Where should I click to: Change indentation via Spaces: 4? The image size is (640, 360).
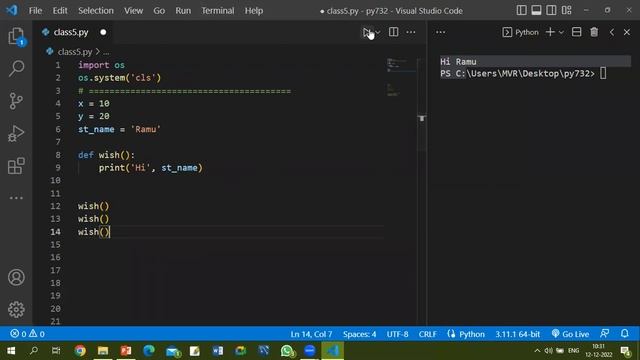[x=359, y=334]
